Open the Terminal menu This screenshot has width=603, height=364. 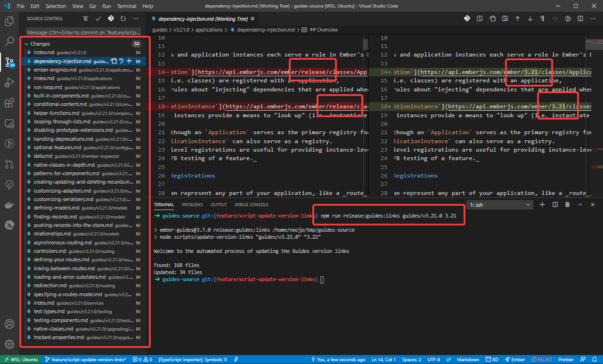pyautogui.click(x=127, y=6)
